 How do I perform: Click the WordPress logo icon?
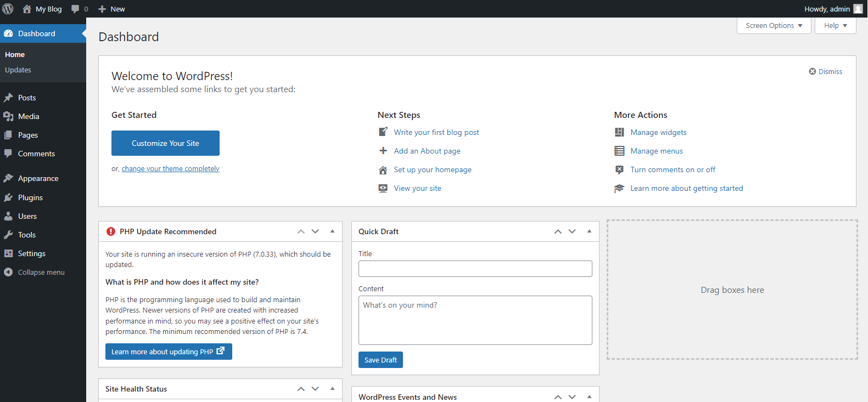(8, 9)
